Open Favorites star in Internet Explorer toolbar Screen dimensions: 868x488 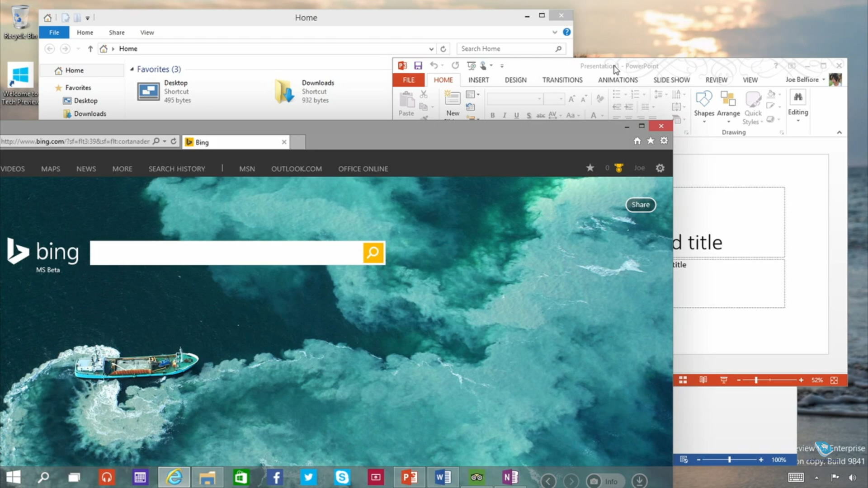(651, 141)
